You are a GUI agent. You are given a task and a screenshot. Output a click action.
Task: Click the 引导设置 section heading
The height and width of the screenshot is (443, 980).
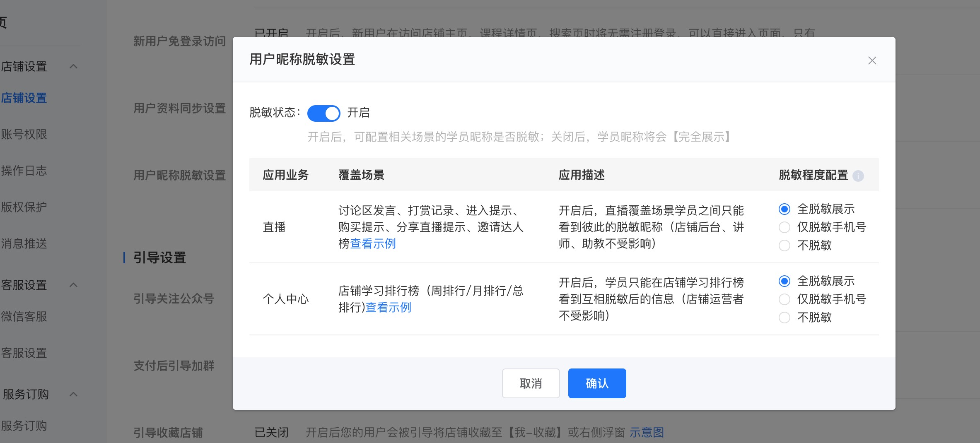point(159,258)
